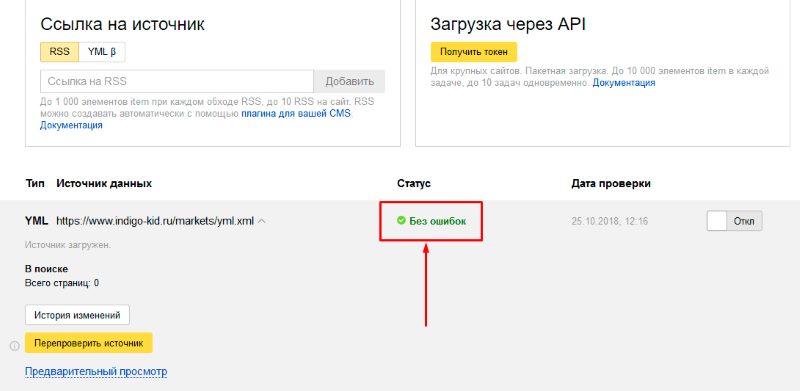Focus the Ссылка на RSS input field
The width and height of the screenshot is (800, 391).
coord(177,81)
